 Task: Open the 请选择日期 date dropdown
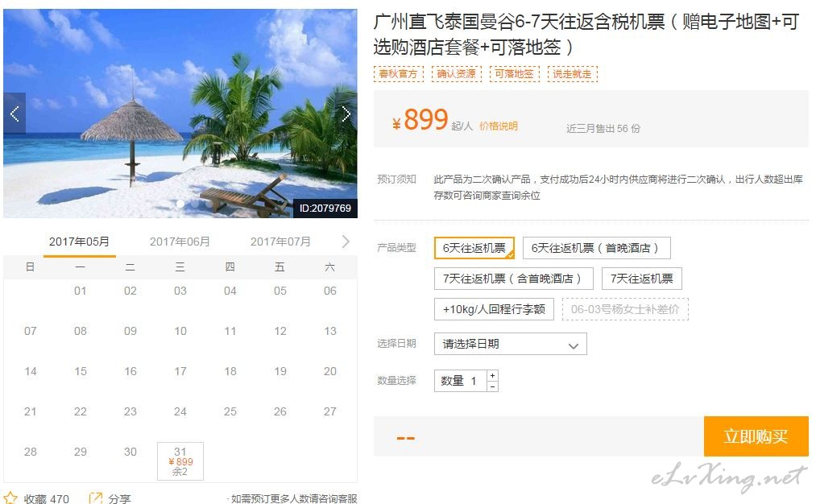point(511,344)
